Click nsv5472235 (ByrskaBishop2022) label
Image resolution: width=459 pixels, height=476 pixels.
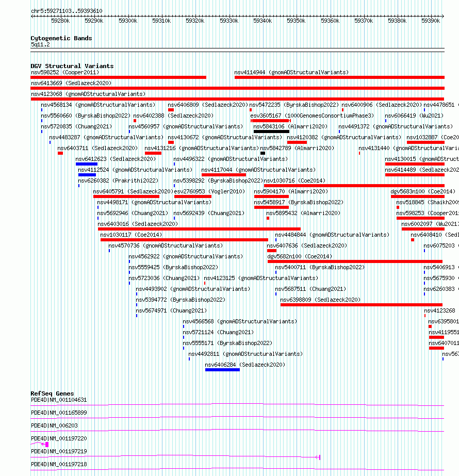[294, 105]
